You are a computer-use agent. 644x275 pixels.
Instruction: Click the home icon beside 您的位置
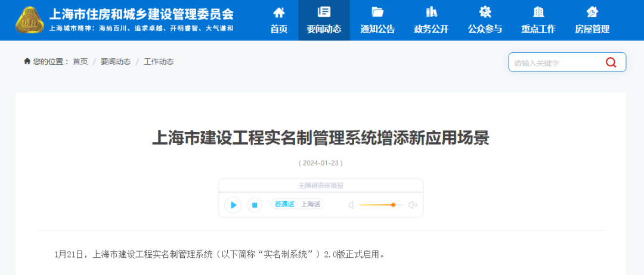pyautogui.click(x=27, y=61)
